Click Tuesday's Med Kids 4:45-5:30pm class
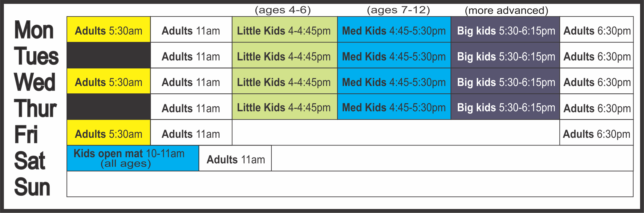The height and width of the screenshot is (213, 644). [394, 55]
